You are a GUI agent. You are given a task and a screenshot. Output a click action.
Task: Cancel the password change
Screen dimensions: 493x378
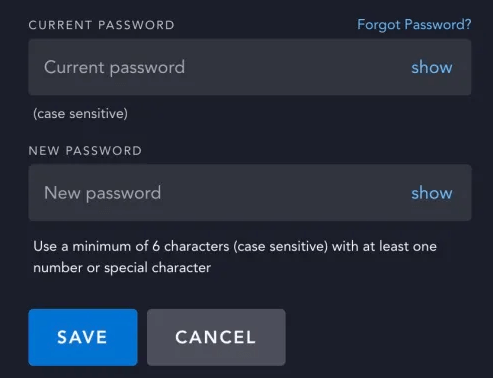pos(216,337)
